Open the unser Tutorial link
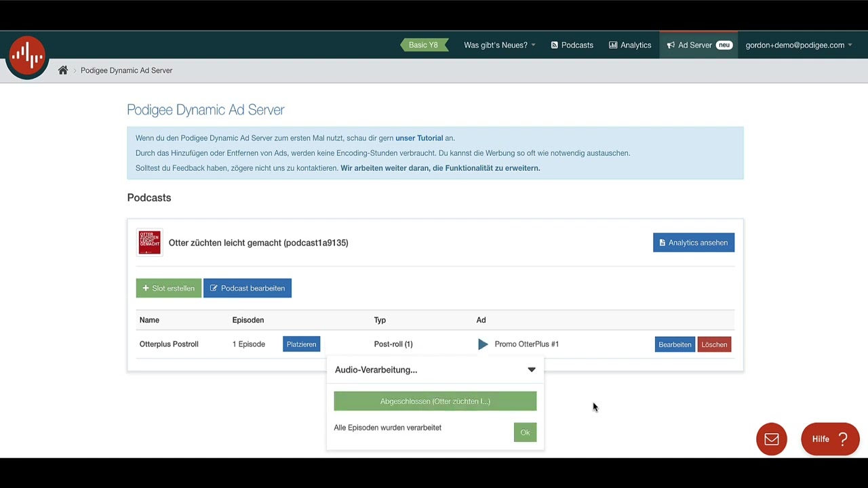The height and width of the screenshot is (488, 868). coord(419,138)
